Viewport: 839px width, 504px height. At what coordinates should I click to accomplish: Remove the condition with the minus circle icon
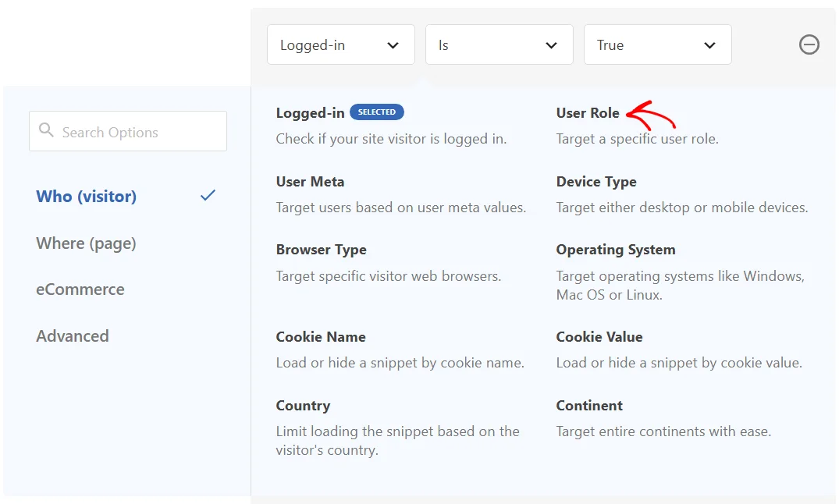coord(809,44)
